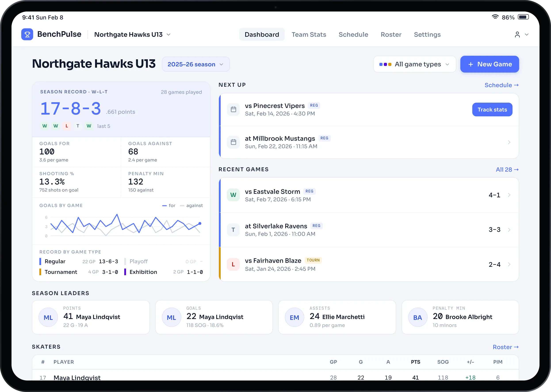Open the Schedule tab in navigation
Viewport: 551px width, 392px height.
[353, 35]
